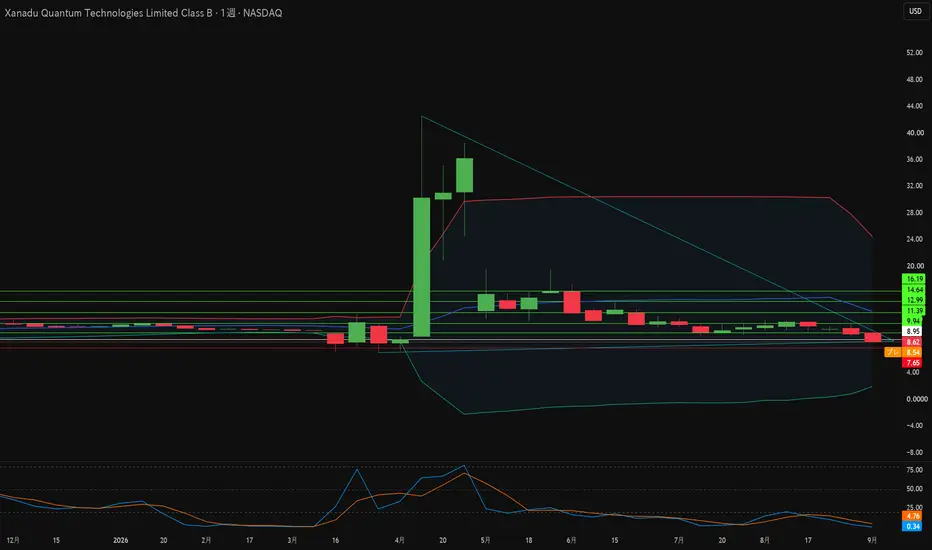
Task: Click the red 7.65 price label
Action: [x=912, y=362]
